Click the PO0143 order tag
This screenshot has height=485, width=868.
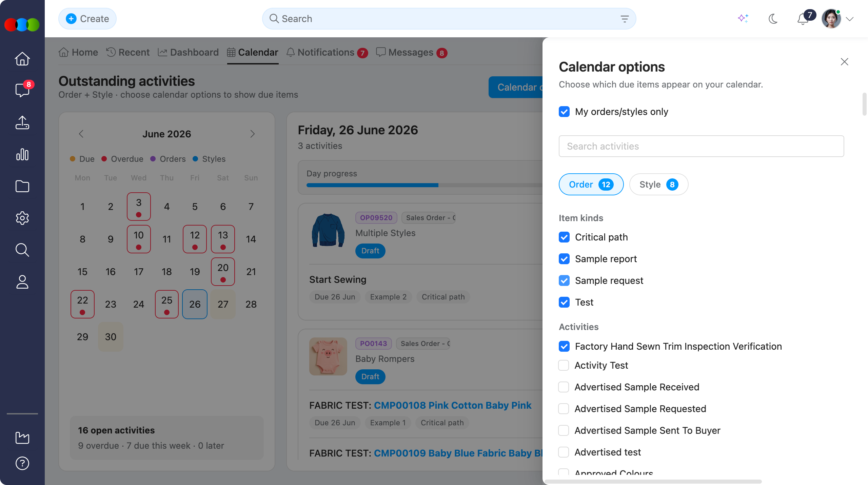pos(373,344)
